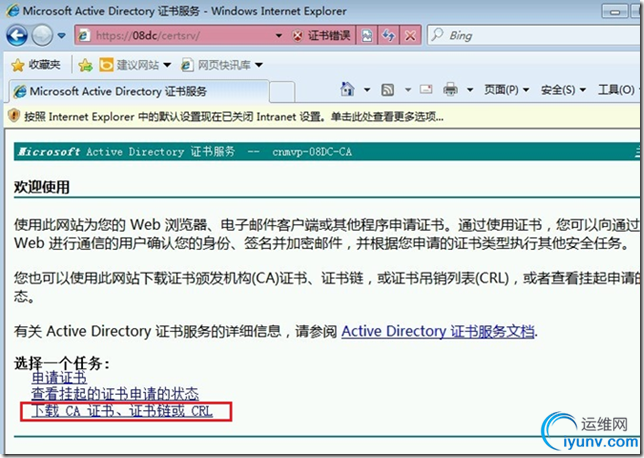Click the Intranet settings information bar
The image size is (644, 458).
pos(324,117)
